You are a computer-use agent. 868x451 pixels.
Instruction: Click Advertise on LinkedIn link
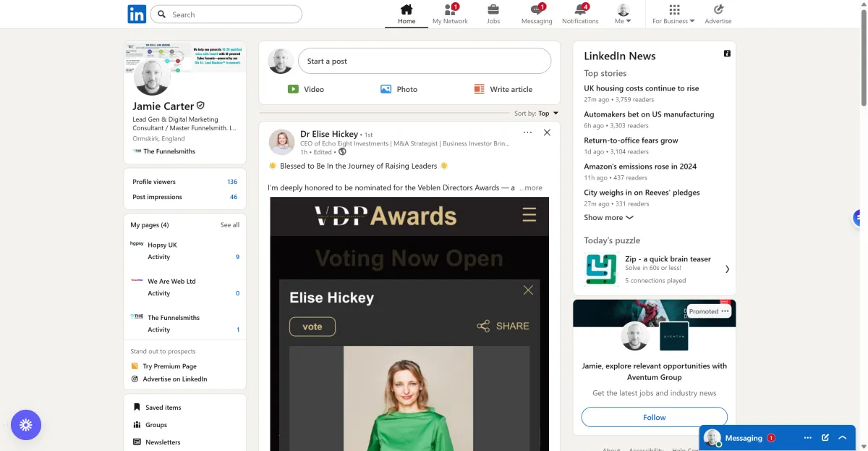[x=174, y=379]
